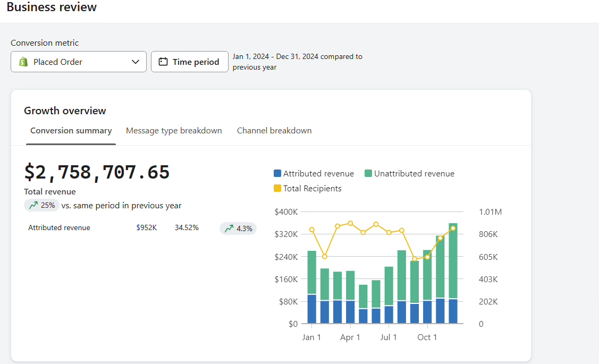599x364 pixels.
Task: Toggle Attributed revenue in the chart legend
Action: click(314, 173)
